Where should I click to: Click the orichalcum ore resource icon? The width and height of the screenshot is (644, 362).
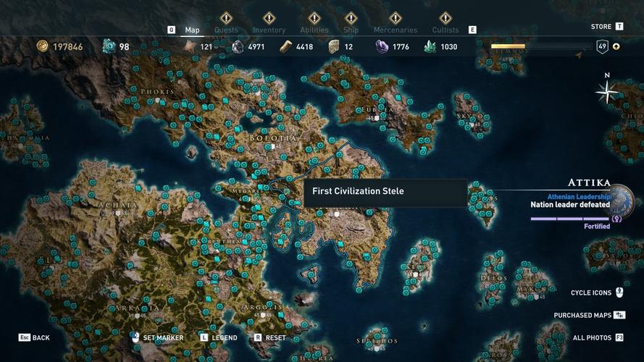pos(109,46)
